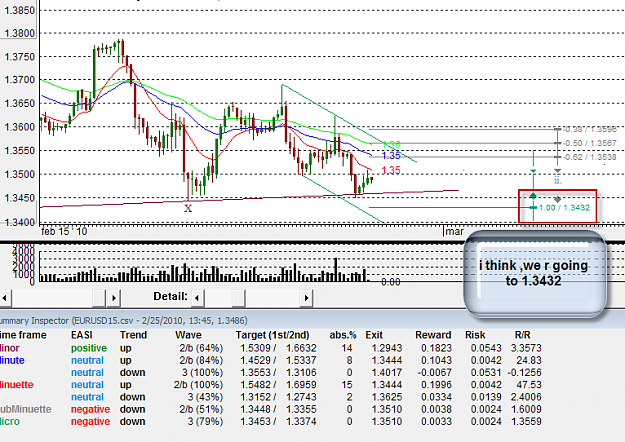Select the Minuette time frame row

tap(271, 385)
